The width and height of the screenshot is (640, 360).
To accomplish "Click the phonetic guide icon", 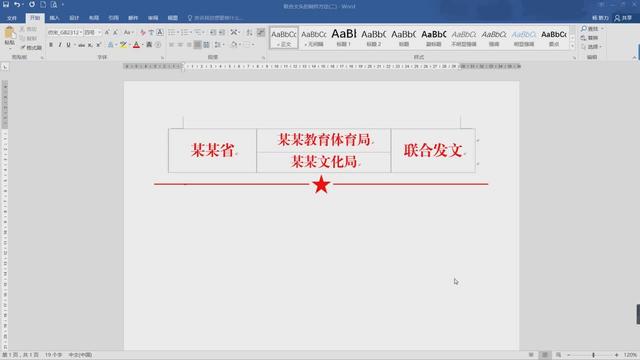I will point(151,32).
